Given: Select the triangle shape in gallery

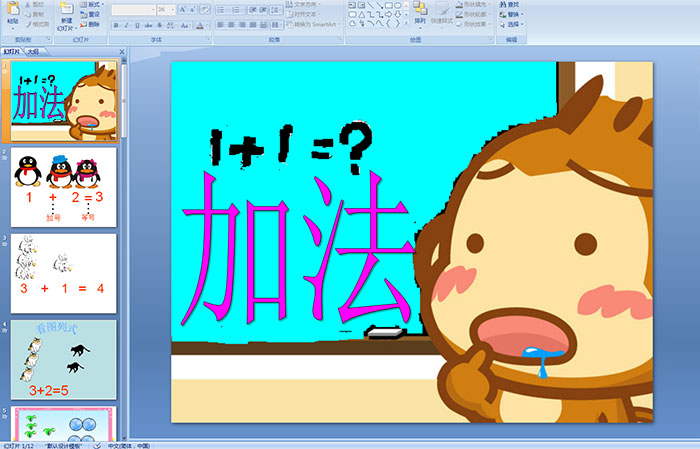Looking at the screenshot, I should pos(362,15).
